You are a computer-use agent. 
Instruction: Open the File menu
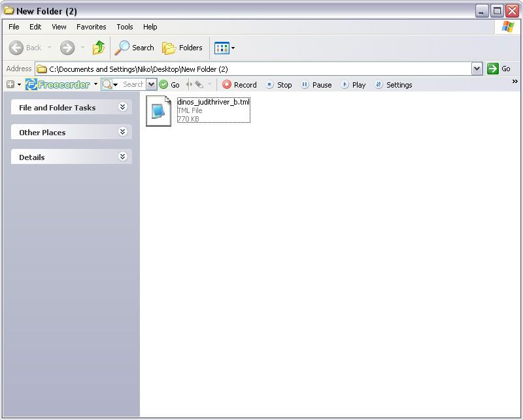click(x=14, y=27)
